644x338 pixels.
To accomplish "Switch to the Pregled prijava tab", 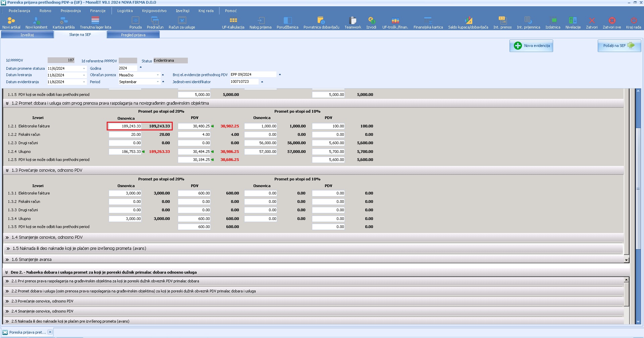I will 133,35.
